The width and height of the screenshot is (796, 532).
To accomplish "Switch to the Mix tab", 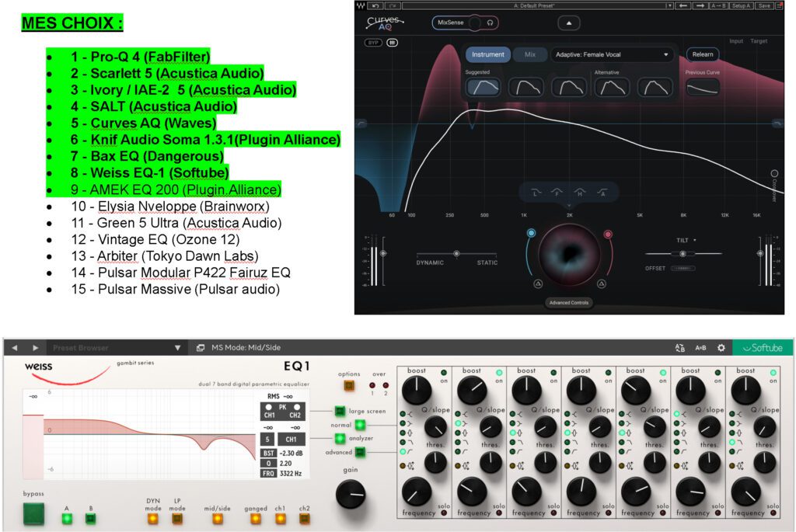I will pos(530,54).
